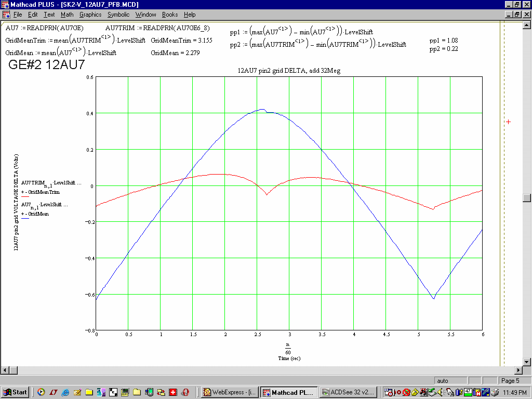Click the vertical scrollbar thumb
This screenshot has height=399, width=532.
click(527, 198)
